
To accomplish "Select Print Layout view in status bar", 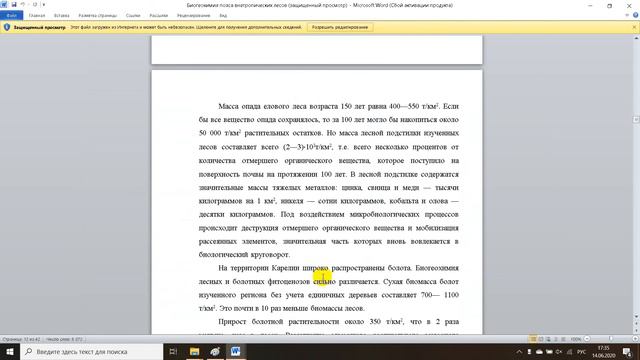I will 533,339.
